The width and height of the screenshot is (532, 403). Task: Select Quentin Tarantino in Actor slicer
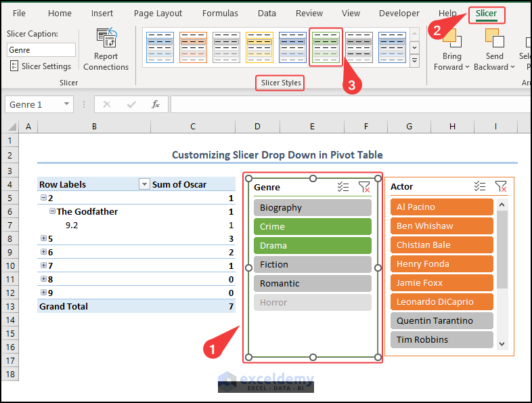pos(442,320)
